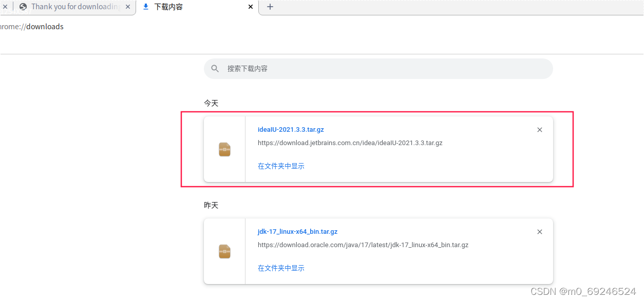This screenshot has height=301, width=644.
Task: Close the 'Thank you for downloading' tab
Action: click(128, 7)
